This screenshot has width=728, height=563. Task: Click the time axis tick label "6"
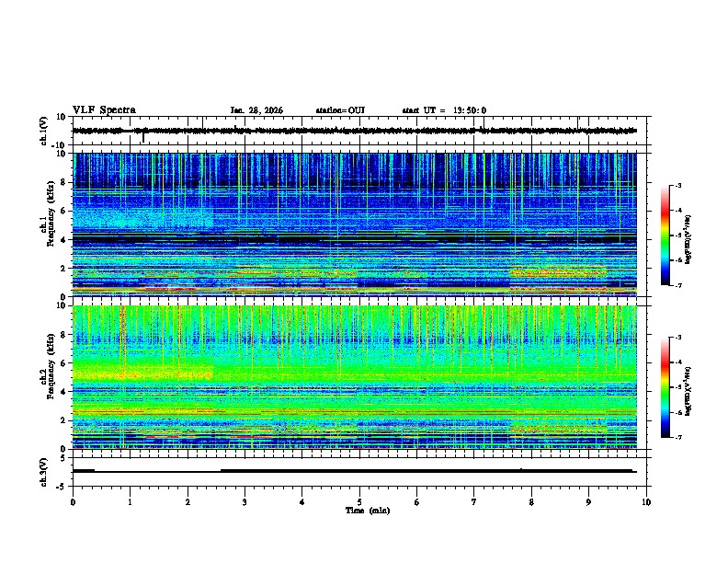(417, 502)
